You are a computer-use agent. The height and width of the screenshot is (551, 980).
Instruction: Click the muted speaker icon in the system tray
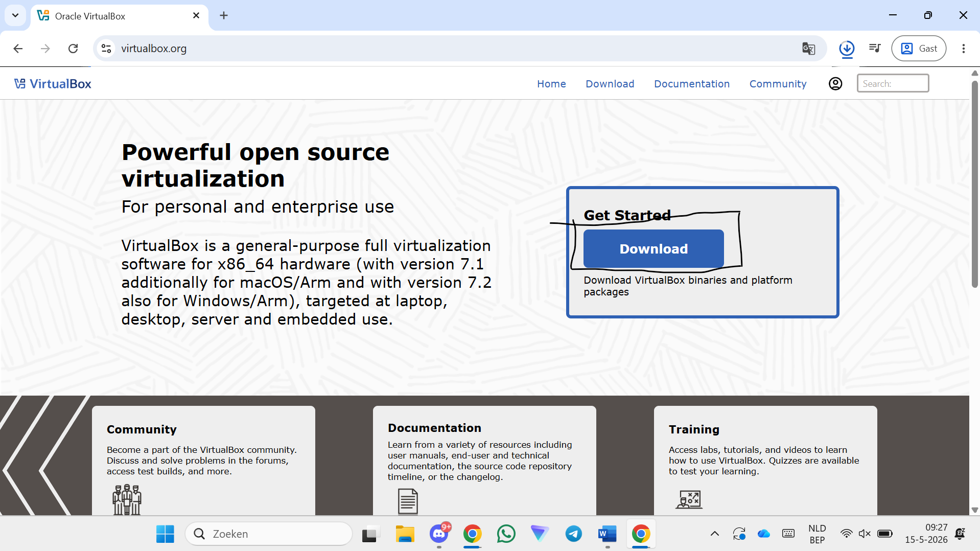coord(865,534)
